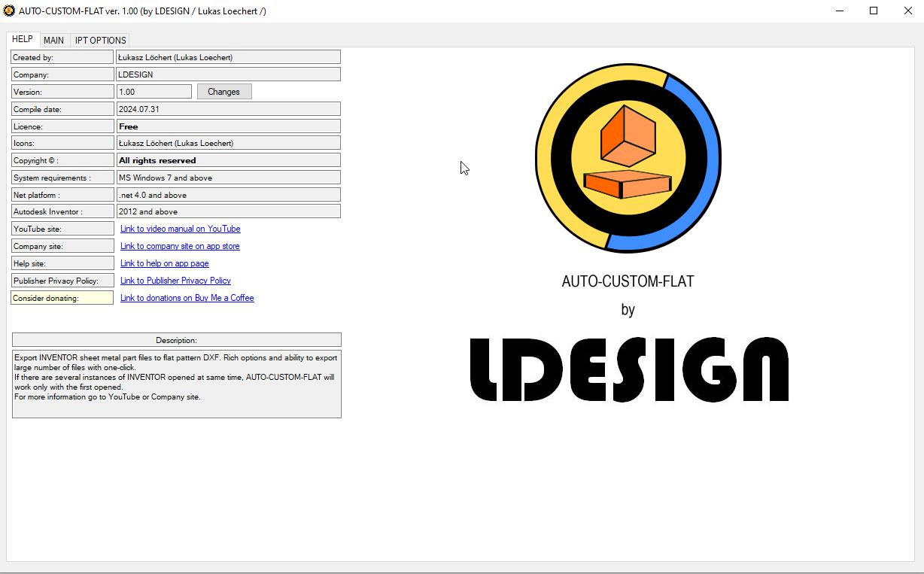Click the Compile date label
The height and width of the screenshot is (574, 924).
(62, 109)
